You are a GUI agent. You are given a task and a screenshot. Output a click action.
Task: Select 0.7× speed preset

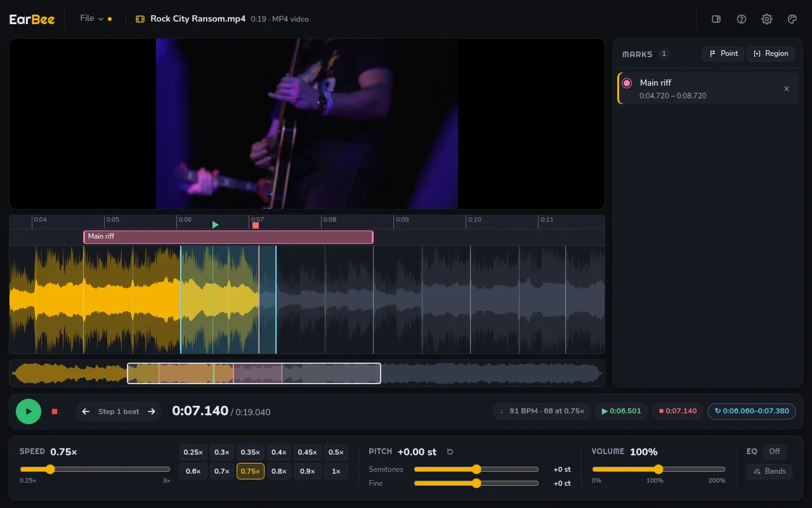point(222,471)
